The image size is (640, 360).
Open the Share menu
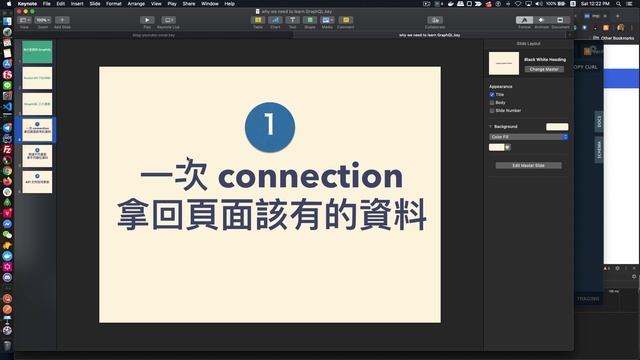(x=189, y=4)
